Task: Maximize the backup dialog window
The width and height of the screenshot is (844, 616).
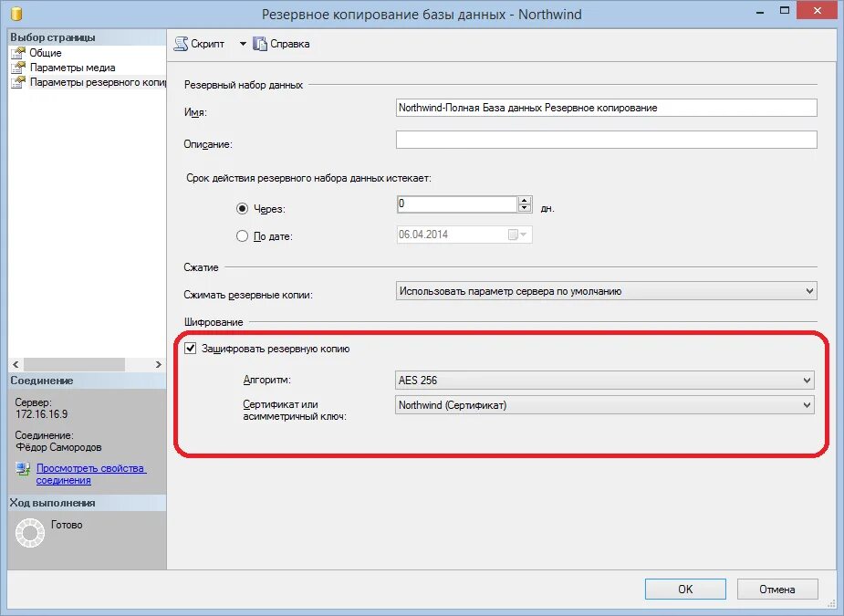Action: coord(785,10)
